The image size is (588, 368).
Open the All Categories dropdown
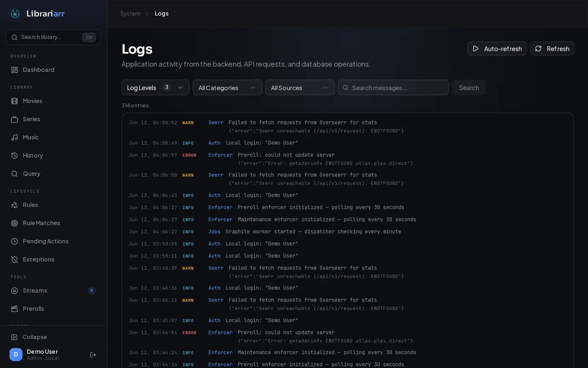[227, 87]
